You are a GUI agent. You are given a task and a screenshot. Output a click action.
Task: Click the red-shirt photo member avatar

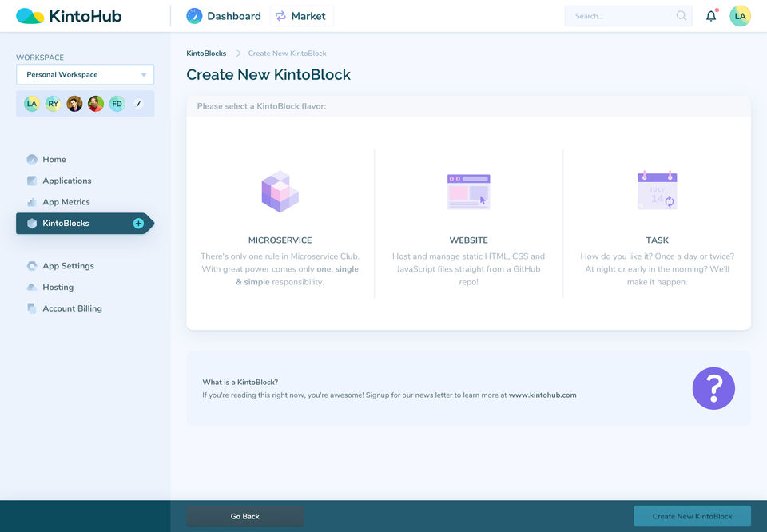coord(95,104)
